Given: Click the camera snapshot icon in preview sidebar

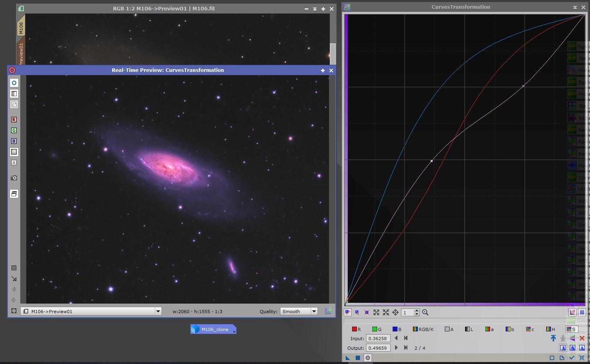Looking at the screenshot, I should point(14,178).
